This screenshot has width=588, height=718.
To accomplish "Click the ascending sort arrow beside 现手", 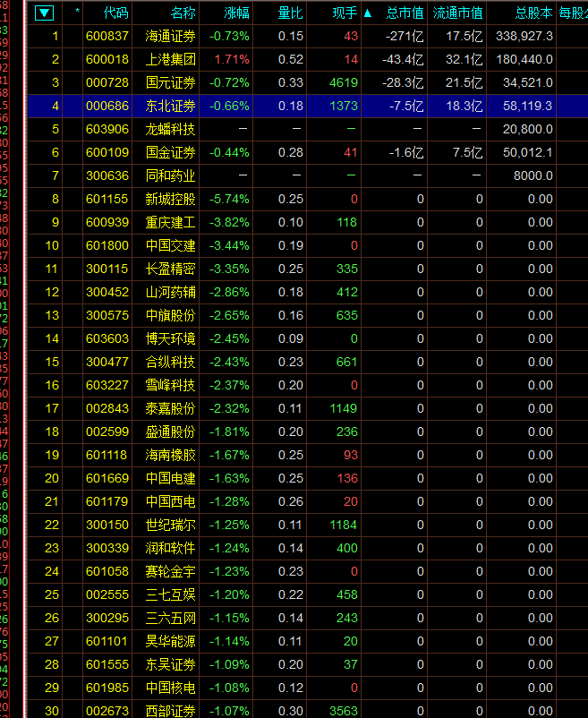I will [x=368, y=13].
